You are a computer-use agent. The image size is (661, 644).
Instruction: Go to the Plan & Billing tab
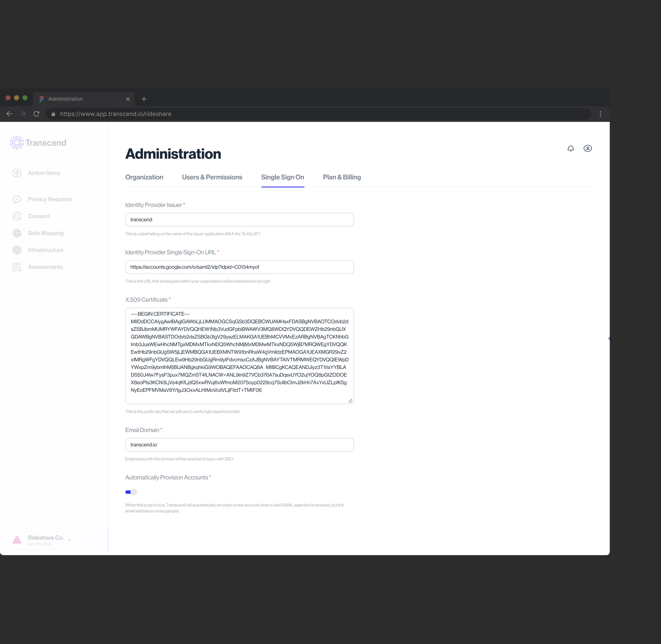(x=342, y=177)
